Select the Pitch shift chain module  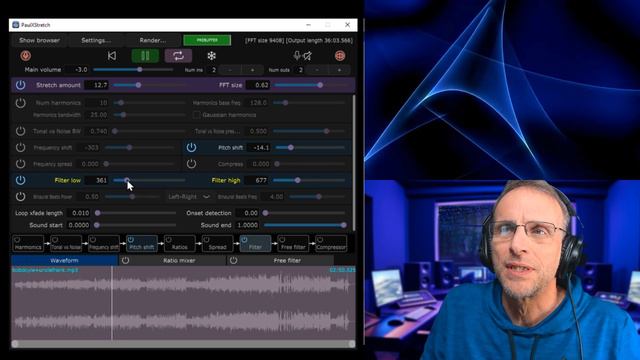(142, 243)
